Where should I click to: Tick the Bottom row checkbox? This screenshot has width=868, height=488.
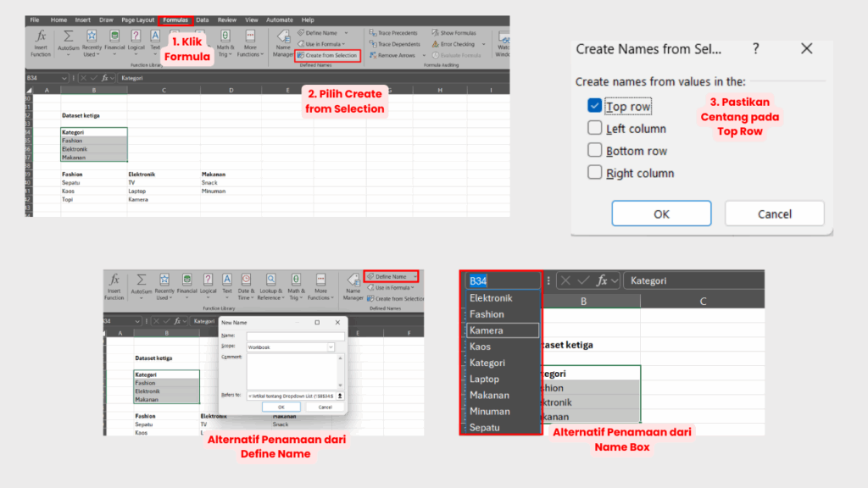595,151
